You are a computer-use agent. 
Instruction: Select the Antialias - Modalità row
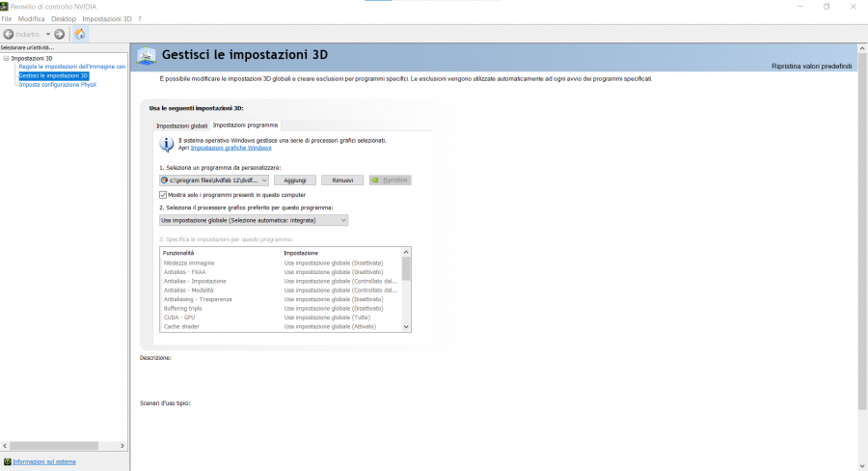click(281, 291)
